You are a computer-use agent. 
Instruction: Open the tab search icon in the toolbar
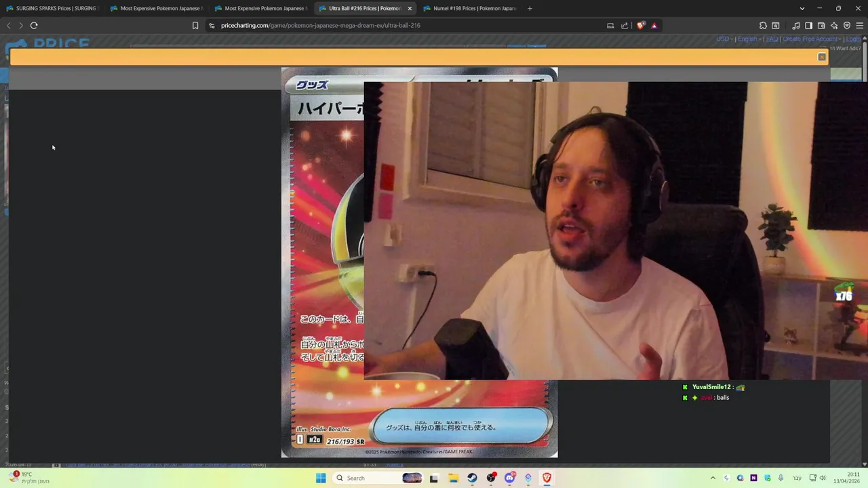point(776,26)
